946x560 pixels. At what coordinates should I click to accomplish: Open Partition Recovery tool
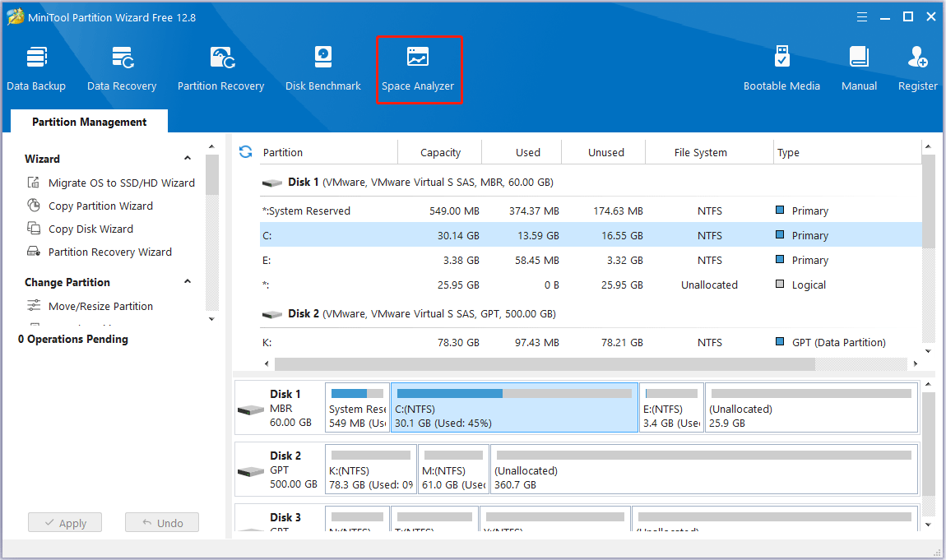point(220,69)
